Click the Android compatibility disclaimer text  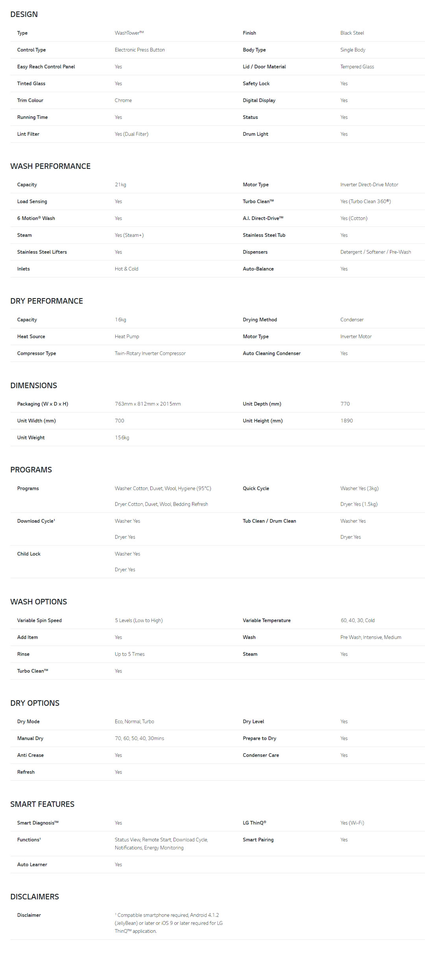[x=168, y=923]
